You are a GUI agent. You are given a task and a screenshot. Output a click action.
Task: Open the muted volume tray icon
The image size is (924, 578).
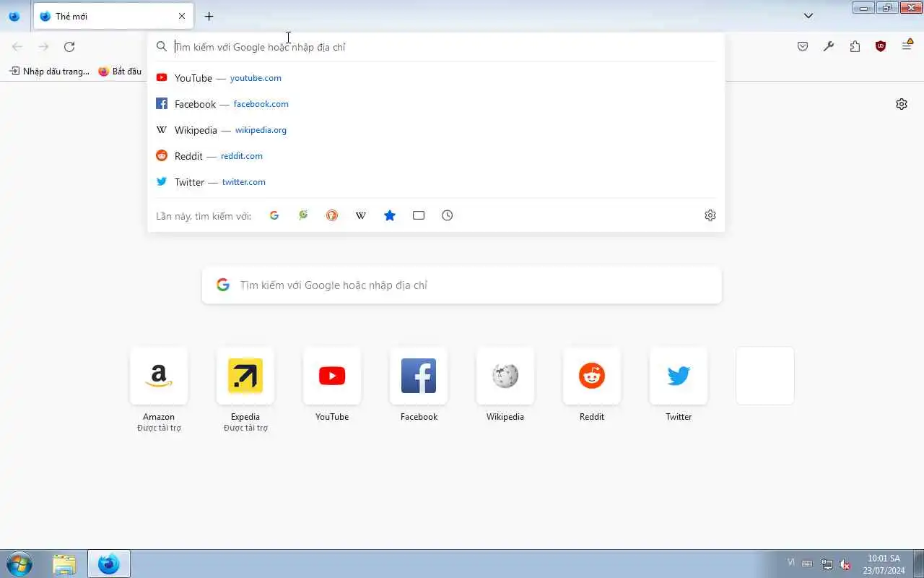click(x=845, y=564)
